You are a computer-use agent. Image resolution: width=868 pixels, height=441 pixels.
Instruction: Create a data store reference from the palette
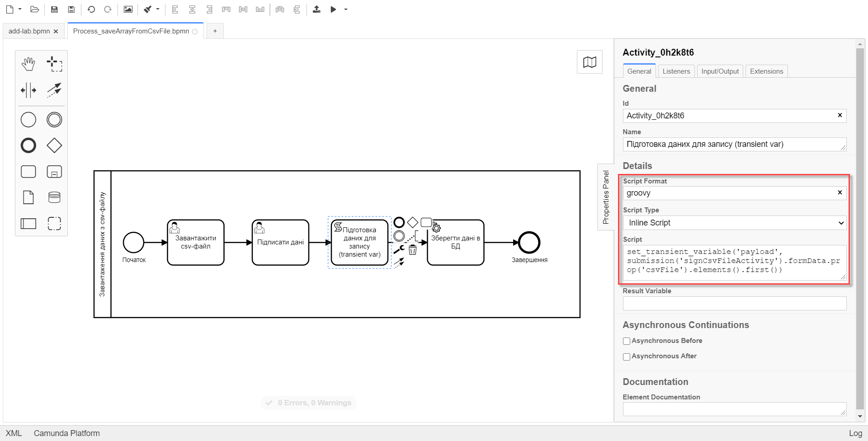pyautogui.click(x=54, y=197)
